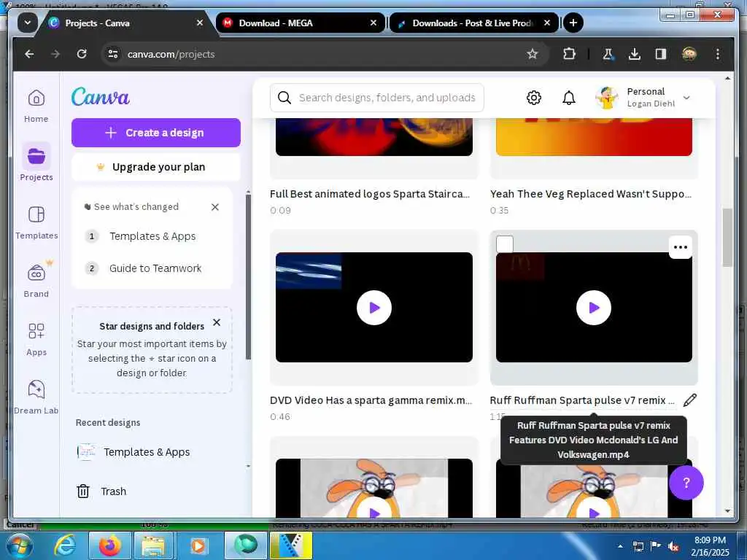Screen dimensions: 747x560
Task: Dismiss the See what's changed panel
Action: tap(215, 206)
